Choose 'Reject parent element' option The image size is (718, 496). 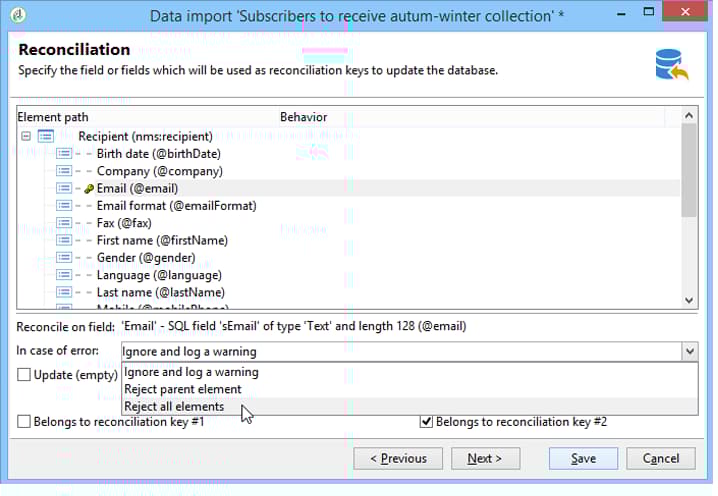coord(410,389)
